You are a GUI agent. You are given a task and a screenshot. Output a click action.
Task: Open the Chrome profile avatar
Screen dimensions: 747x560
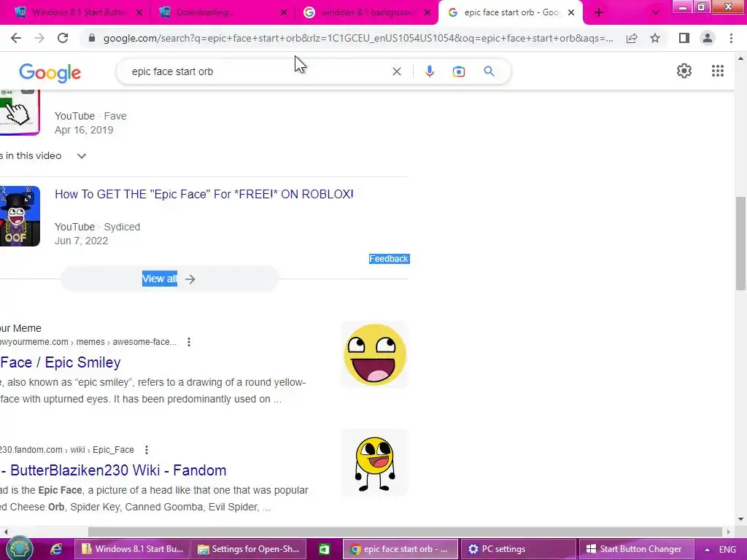(x=708, y=38)
